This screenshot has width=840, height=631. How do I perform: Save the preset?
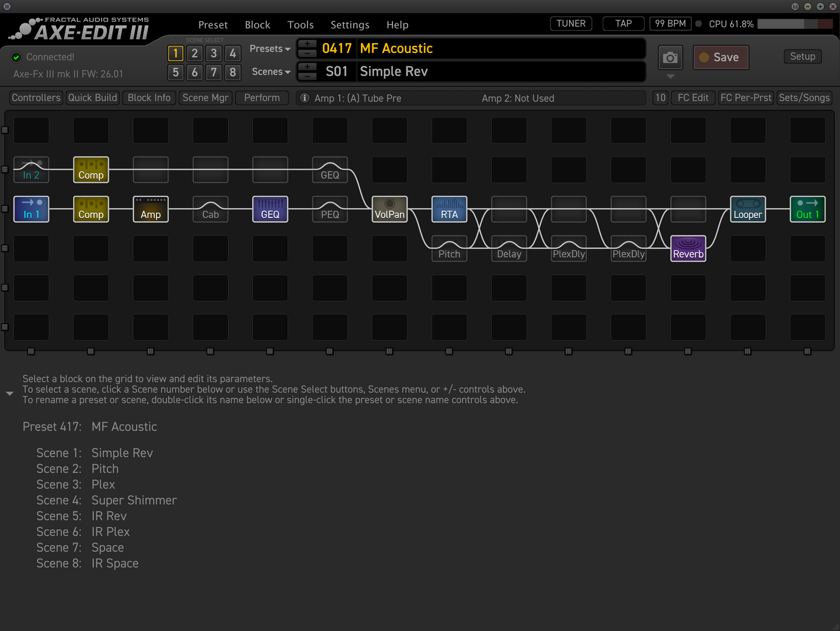(721, 58)
